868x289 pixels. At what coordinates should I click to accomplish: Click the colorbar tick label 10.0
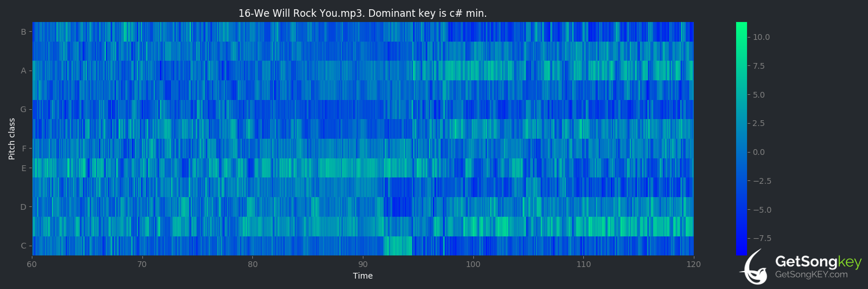761,37
